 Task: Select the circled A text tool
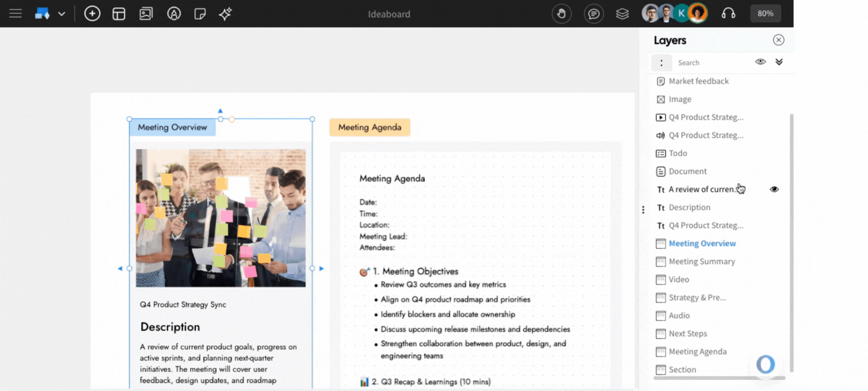point(174,14)
